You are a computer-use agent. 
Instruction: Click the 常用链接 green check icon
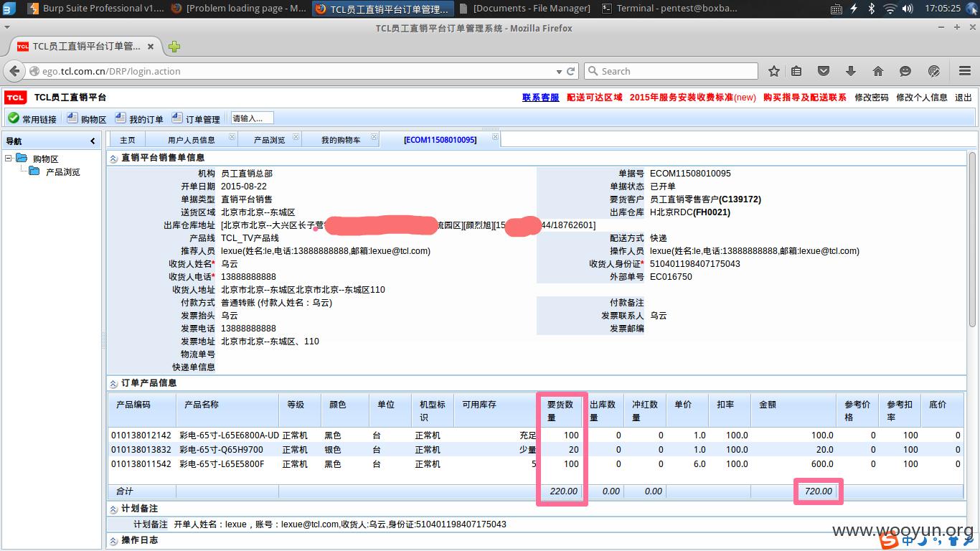click(x=14, y=118)
